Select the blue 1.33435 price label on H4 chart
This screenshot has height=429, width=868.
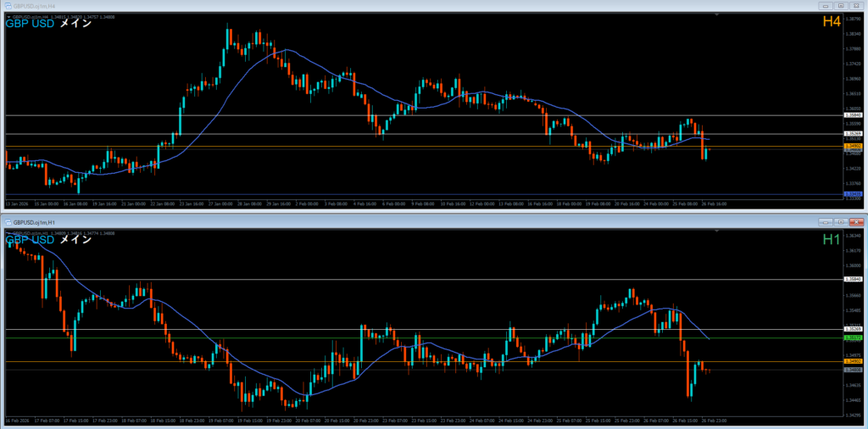[853, 194]
